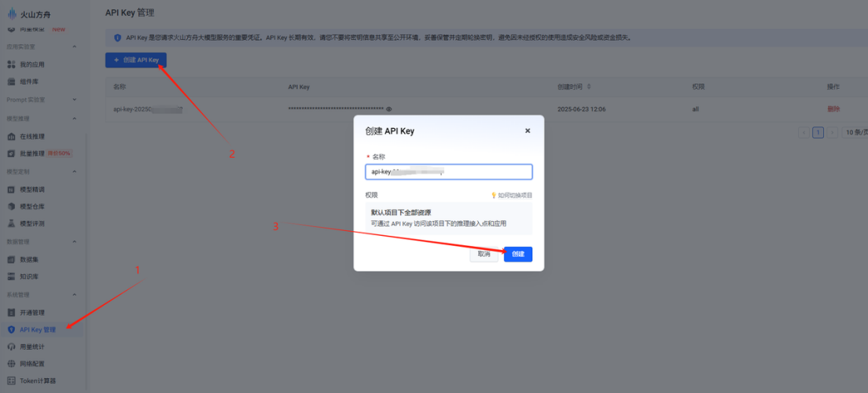
Task: Open 我的应用 in the sidebar
Action: (x=32, y=64)
